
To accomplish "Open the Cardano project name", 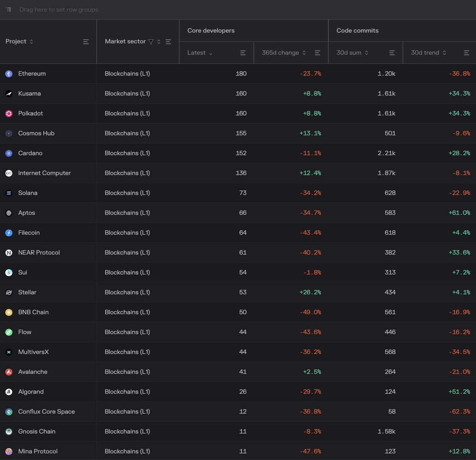I will (30, 153).
